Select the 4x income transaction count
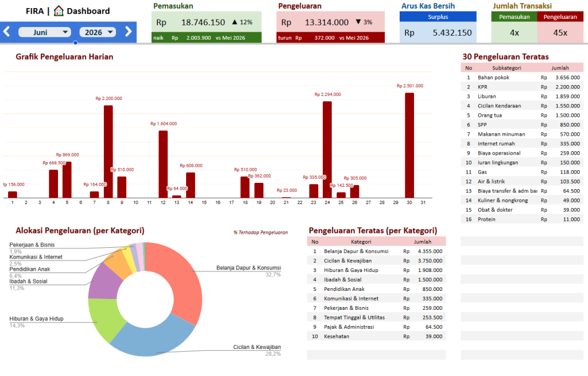 click(514, 33)
